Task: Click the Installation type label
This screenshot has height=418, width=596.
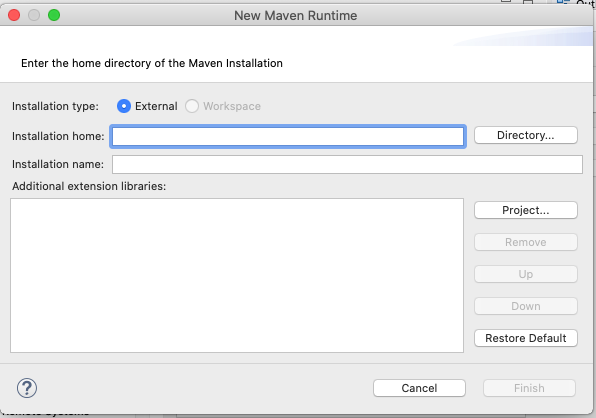Action: pos(55,106)
